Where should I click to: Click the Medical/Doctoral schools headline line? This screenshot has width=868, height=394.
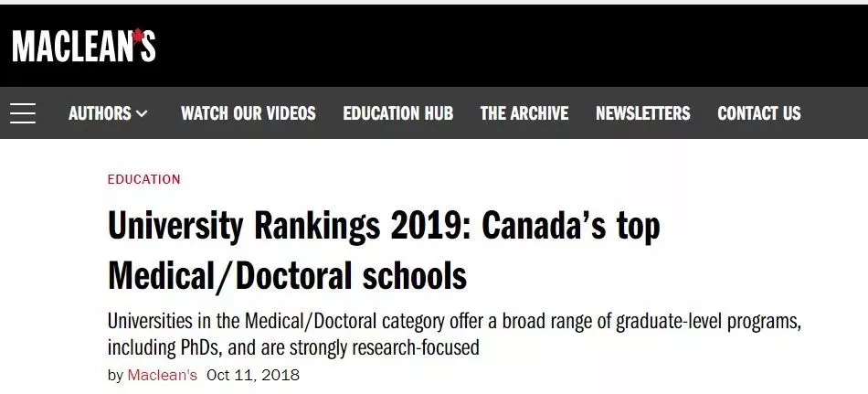pos(287,275)
